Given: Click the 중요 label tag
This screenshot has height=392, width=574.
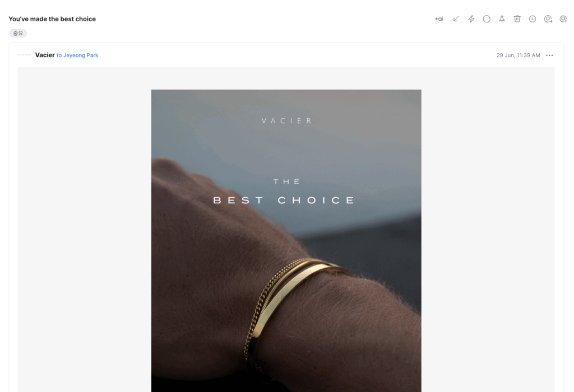Looking at the screenshot, I should click(18, 33).
